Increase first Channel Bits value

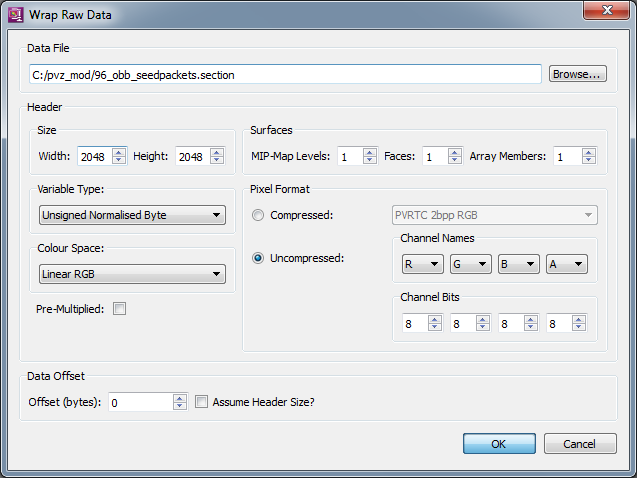(x=436, y=319)
